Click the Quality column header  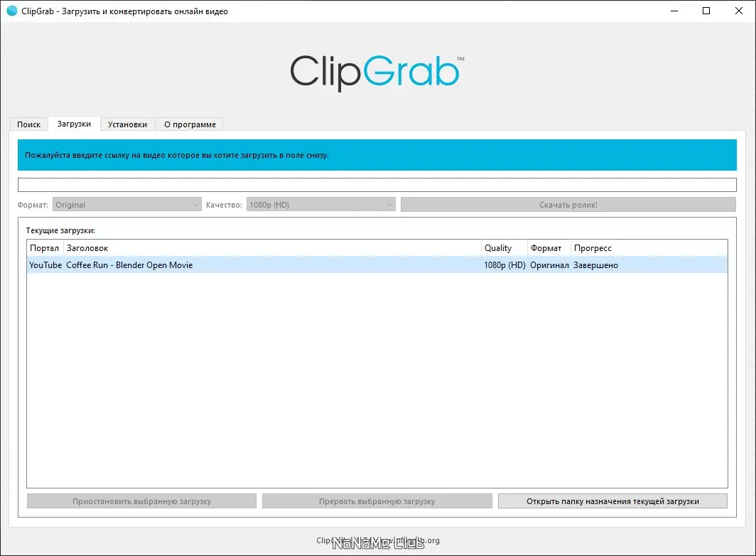[x=504, y=248]
